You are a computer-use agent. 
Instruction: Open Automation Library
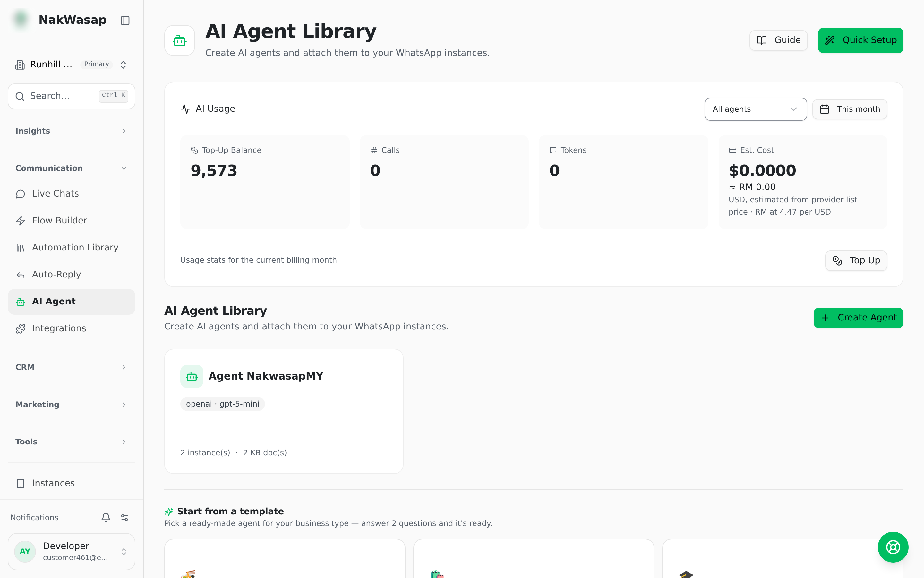coord(72,248)
